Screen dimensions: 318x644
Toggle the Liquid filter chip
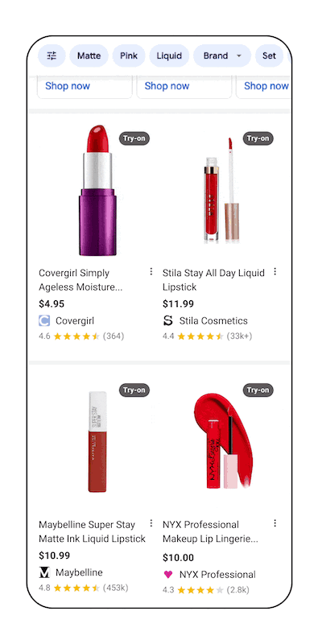[x=169, y=56]
